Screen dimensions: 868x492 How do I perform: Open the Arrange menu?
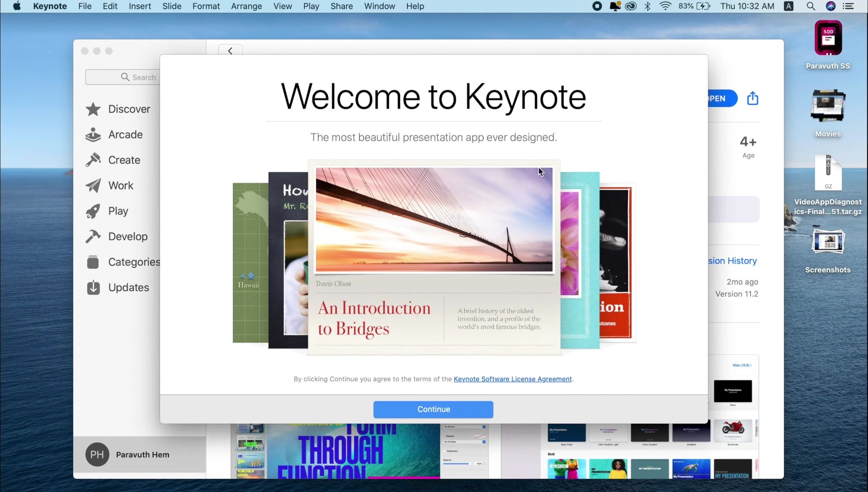pos(246,6)
